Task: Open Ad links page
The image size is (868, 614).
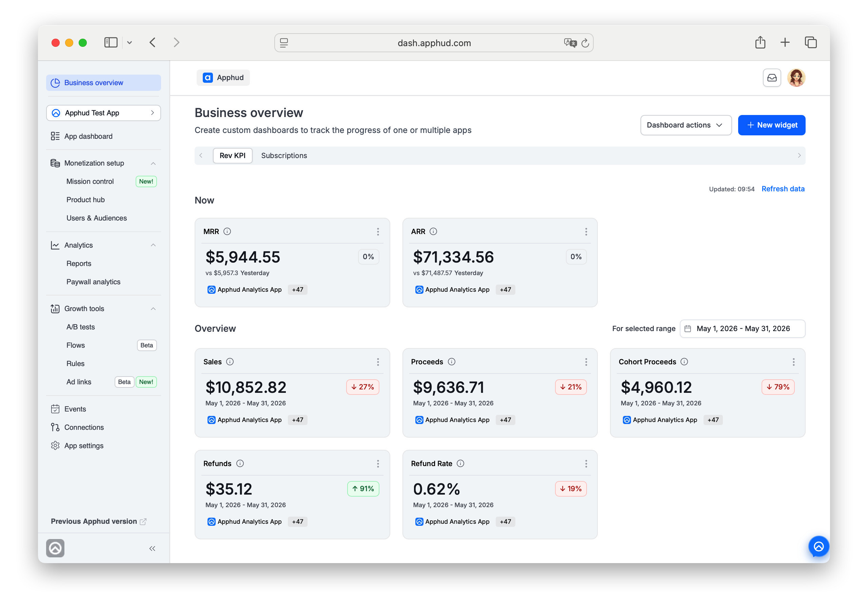Action: coord(79,382)
